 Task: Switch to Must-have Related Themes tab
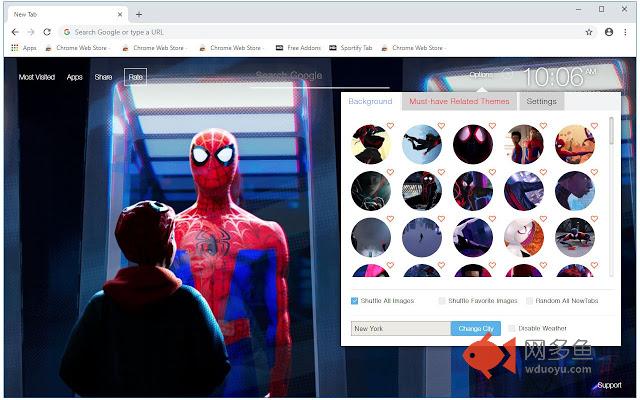[459, 101]
